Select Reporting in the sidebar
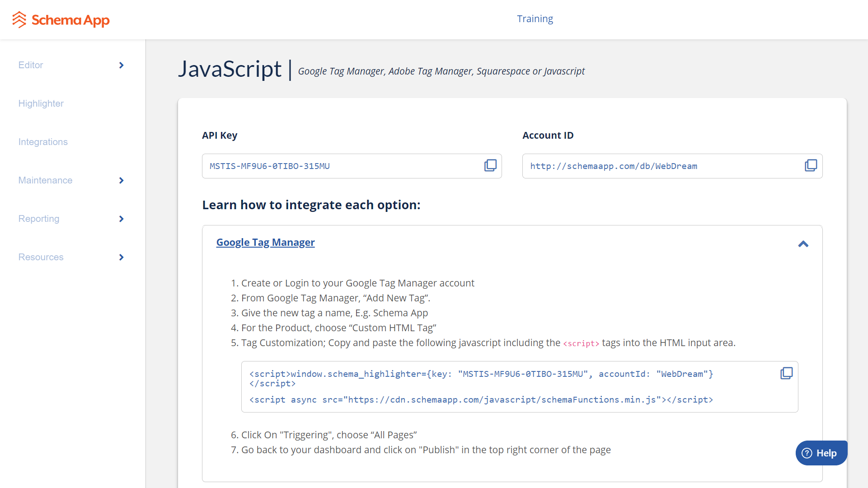Image resolution: width=868 pixels, height=488 pixels. coord(39,219)
